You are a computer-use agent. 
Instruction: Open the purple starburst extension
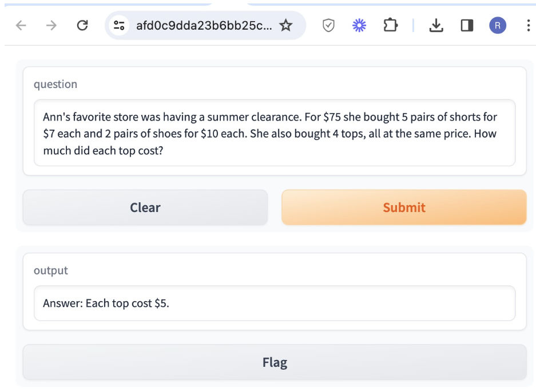click(359, 25)
